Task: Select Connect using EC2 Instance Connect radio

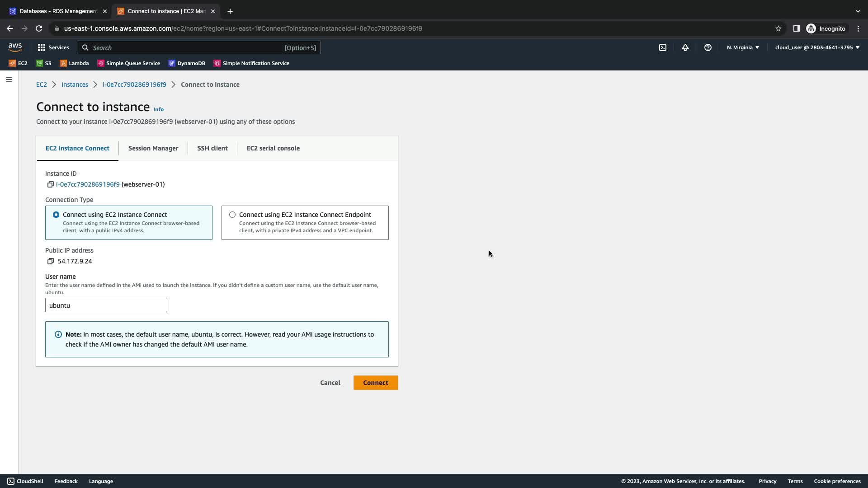Action: coord(56,215)
